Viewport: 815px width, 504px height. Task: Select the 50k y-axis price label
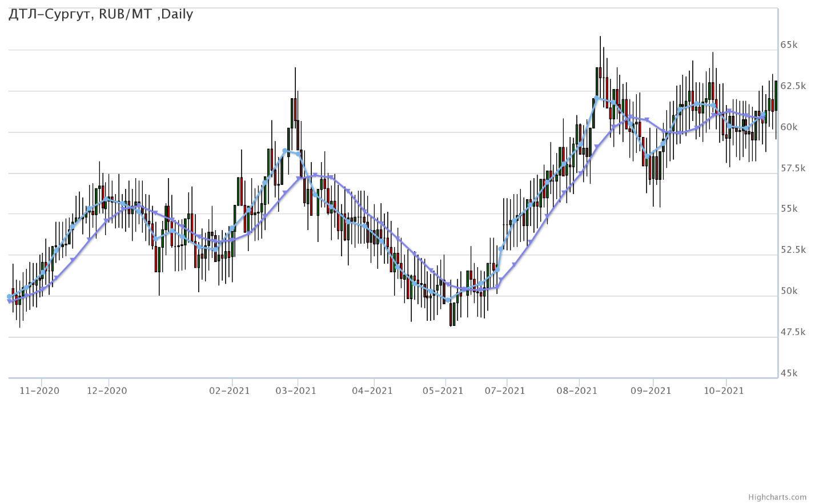tap(789, 291)
